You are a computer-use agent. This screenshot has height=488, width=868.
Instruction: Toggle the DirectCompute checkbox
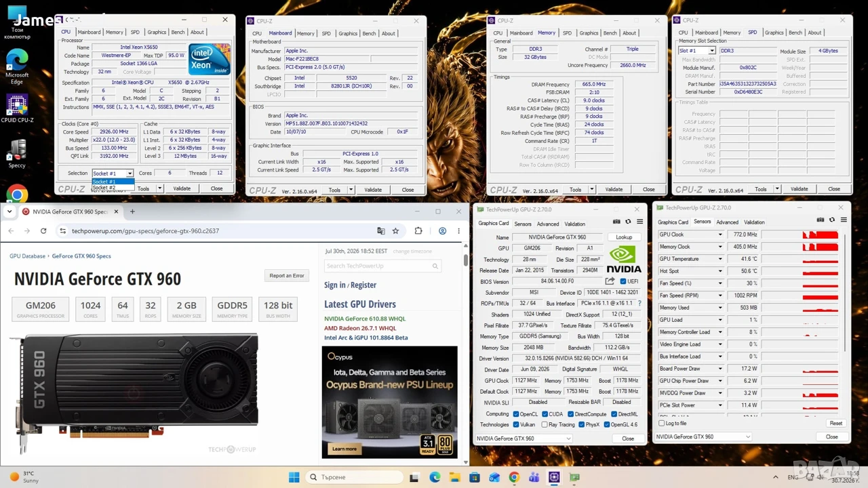[572, 414]
